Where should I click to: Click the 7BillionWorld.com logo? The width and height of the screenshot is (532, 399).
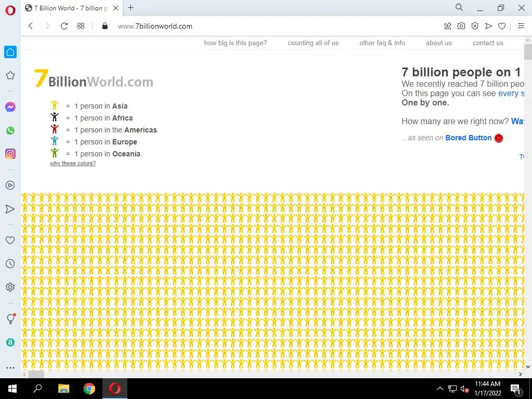coord(94,78)
